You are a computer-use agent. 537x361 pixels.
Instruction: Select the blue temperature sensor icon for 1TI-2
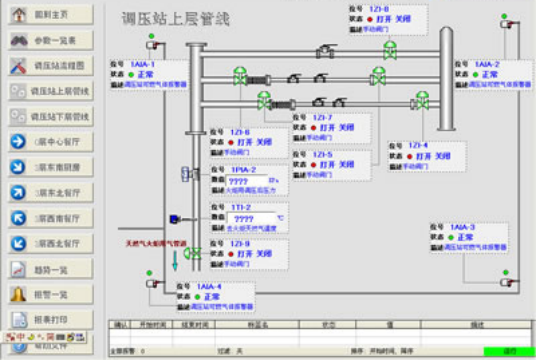pyautogui.click(x=175, y=219)
